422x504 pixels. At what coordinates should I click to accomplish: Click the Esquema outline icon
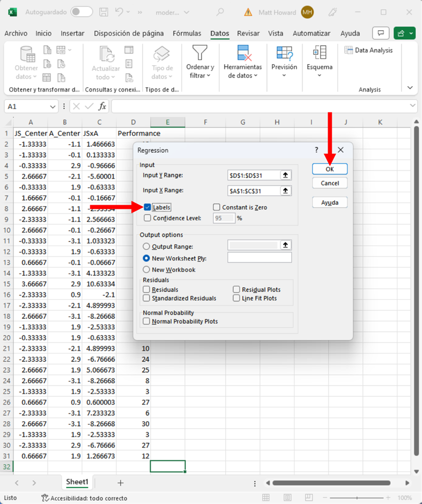(319, 53)
